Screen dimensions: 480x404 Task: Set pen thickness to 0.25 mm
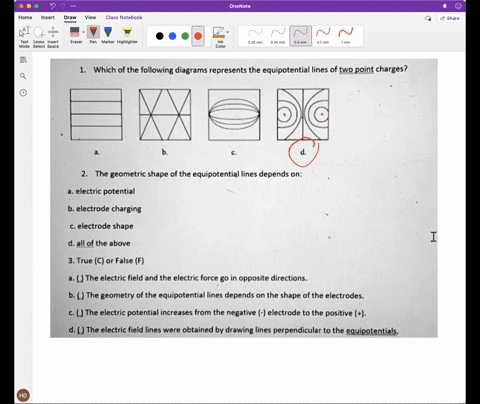[255, 36]
